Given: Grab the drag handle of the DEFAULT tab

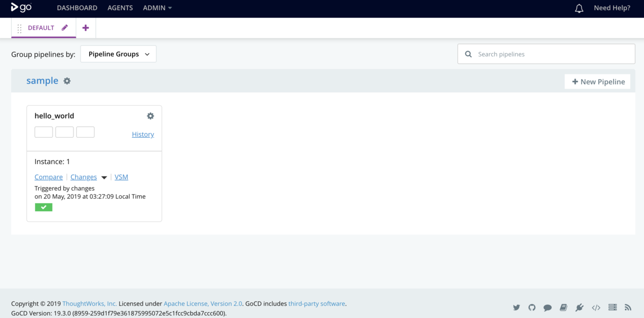Looking at the screenshot, I should tap(20, 28).
